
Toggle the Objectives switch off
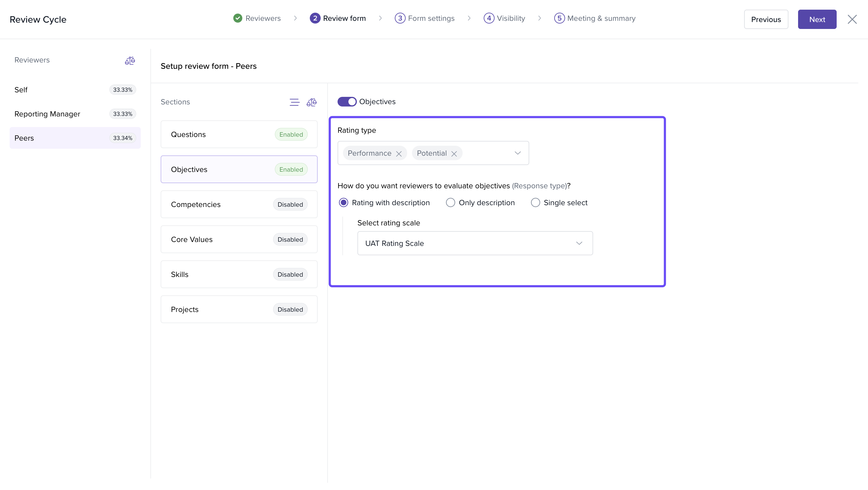pyautogui.click(x=347, y=101)
